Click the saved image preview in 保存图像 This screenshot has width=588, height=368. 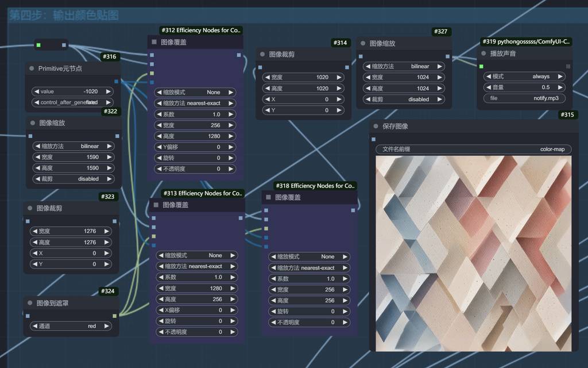[473, 253]
